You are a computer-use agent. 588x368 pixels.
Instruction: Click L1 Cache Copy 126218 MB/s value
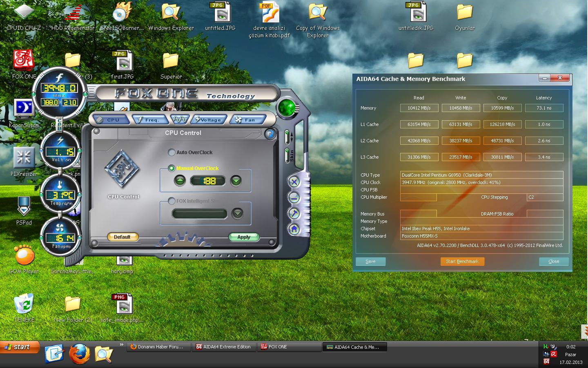point(502,124)
